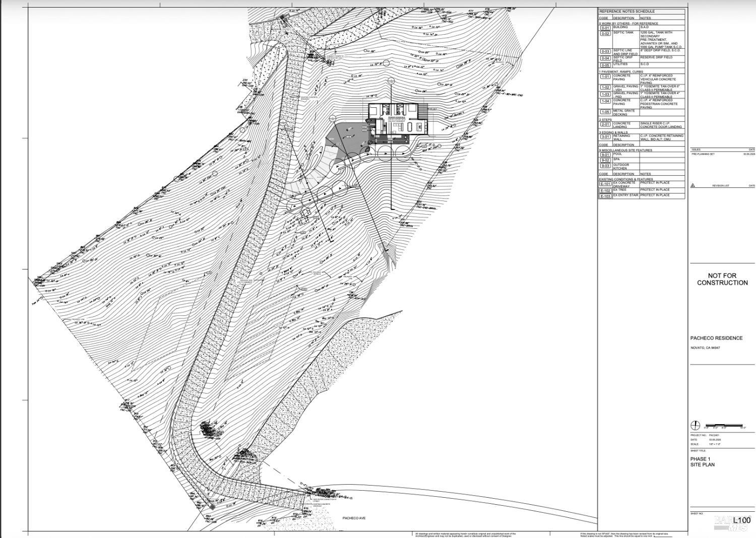Click the sheet number 'L100'
Viewport: 756px width, 538px height.
742,520
